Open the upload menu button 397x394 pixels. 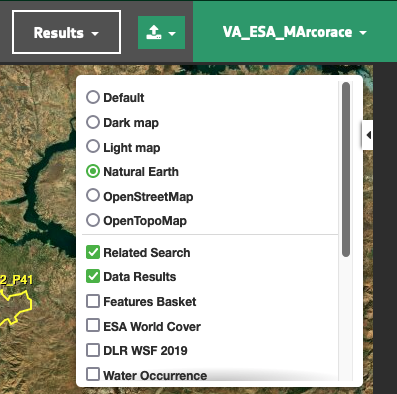coord(161,33)
